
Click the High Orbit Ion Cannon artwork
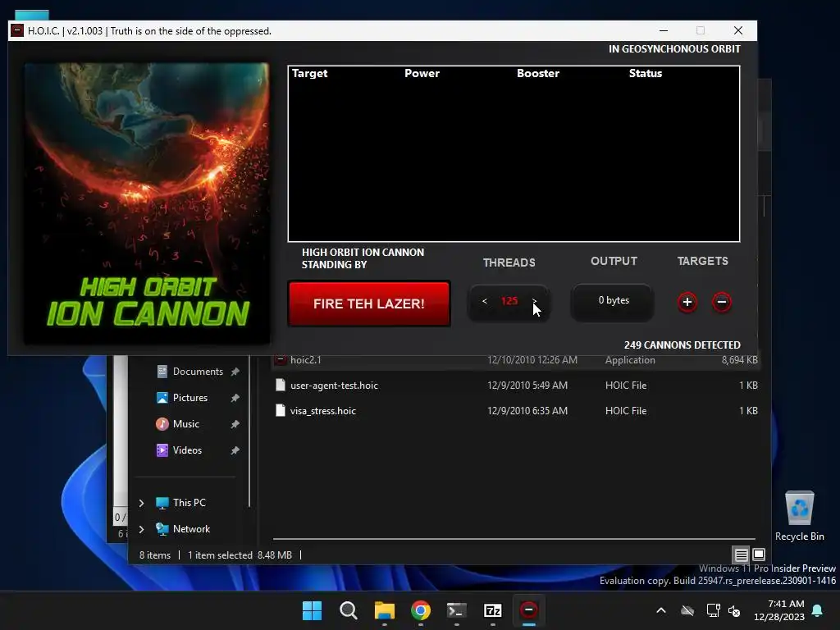pos(148,203)
